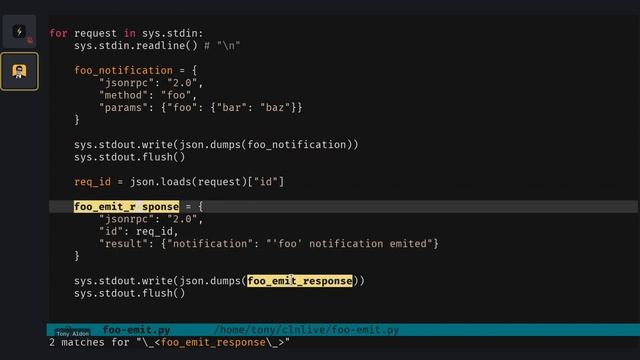
Task: Click the "result" notification emited line
Action: pos(269,244)
